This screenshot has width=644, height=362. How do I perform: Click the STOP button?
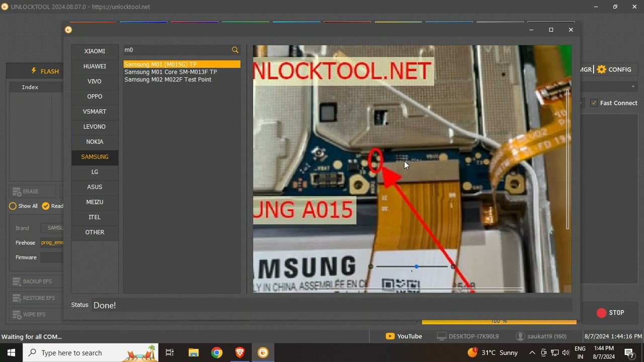[x=610, y=313]
